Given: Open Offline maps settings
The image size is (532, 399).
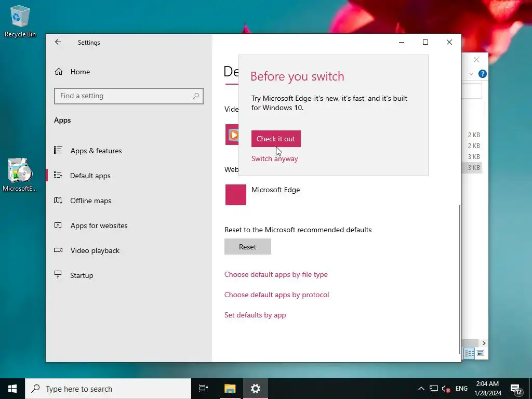Looking at the screenshot, I should (90, 201).
